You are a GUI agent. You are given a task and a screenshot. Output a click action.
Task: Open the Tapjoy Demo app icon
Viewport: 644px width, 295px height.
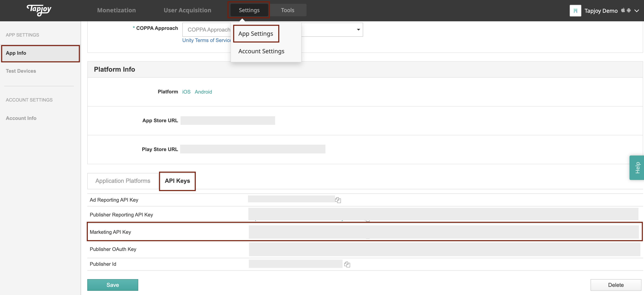pos(576,10)
